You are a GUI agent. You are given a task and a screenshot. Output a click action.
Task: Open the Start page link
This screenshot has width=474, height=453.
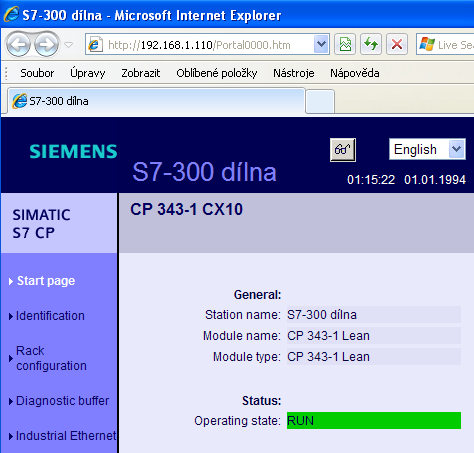(x=46, y=281)
